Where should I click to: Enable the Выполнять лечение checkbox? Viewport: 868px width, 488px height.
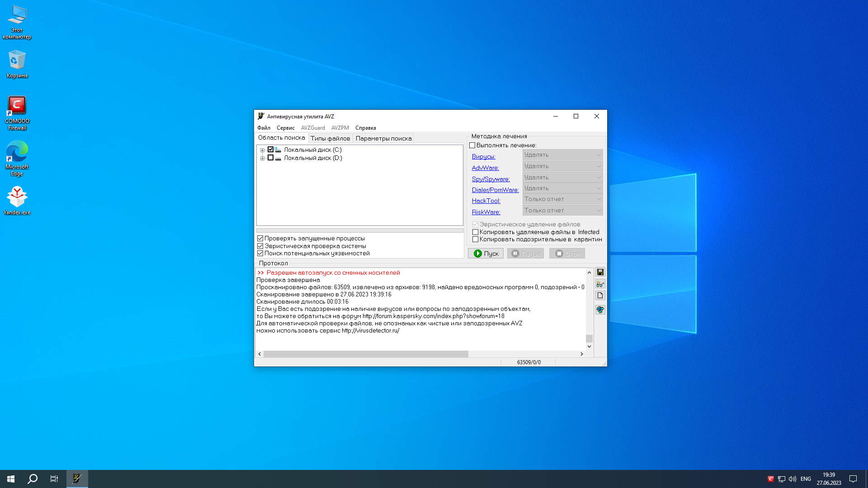[472, 145]
